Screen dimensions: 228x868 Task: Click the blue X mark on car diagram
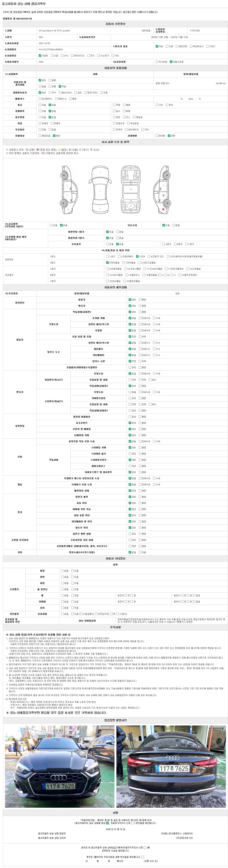tap(164, 195)
